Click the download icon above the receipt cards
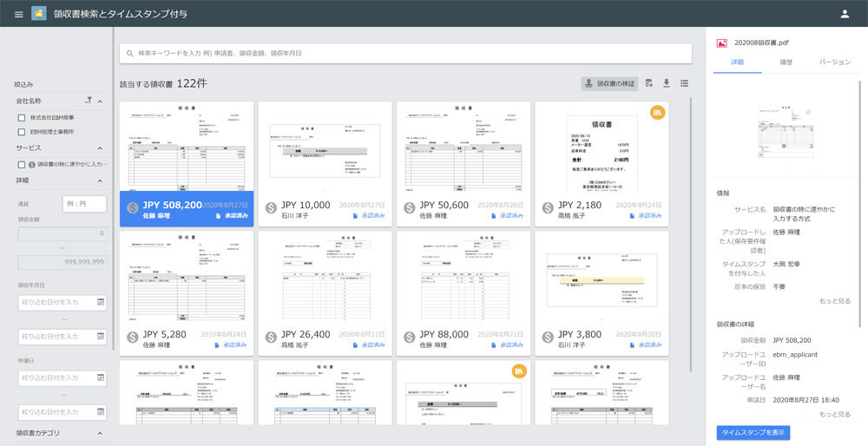Viewport: 868px width, 446px height. pyautogui.click(x=667, y=83)
